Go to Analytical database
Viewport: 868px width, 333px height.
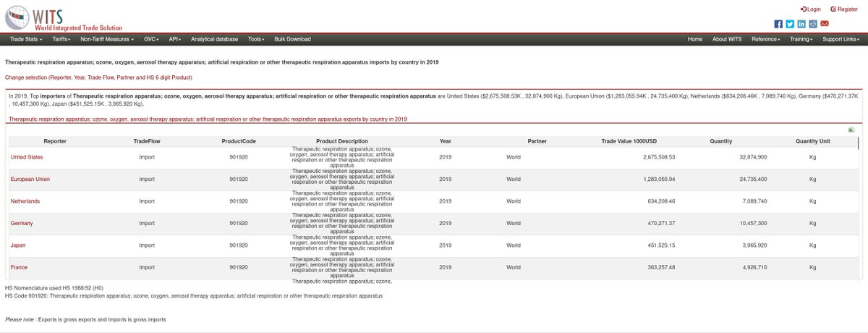(215, 39)
